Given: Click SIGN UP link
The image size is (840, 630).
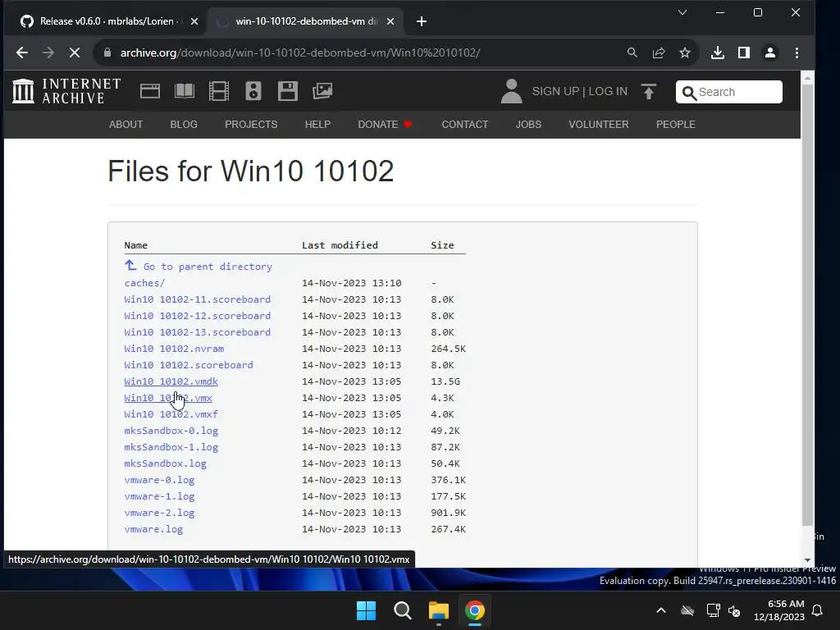Looking at the screenshot, I should click(x=555, y=91).
